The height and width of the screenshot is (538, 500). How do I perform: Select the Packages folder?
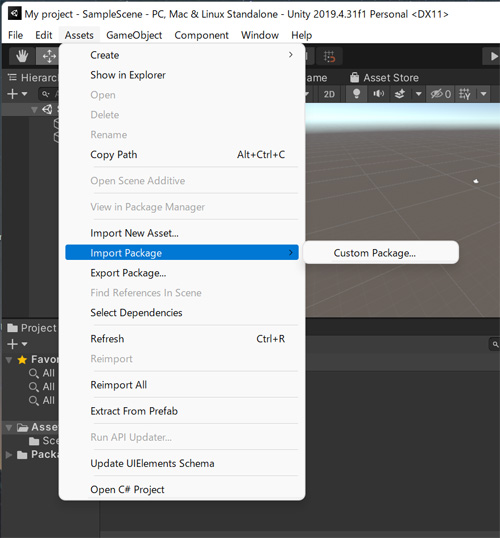[x=38, y=455]
